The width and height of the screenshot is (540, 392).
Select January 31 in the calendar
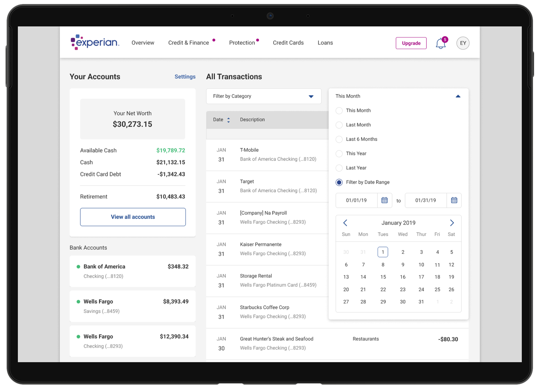421,302
